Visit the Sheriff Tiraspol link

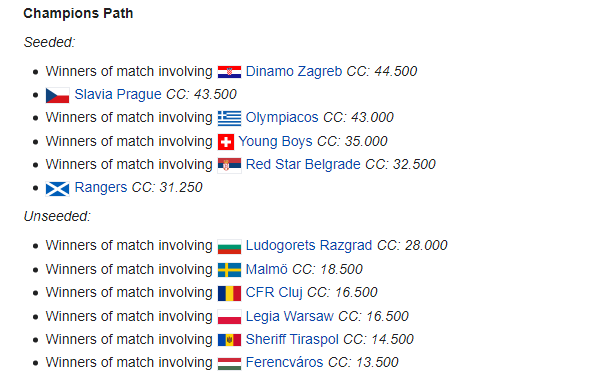[x=292, y=339]
